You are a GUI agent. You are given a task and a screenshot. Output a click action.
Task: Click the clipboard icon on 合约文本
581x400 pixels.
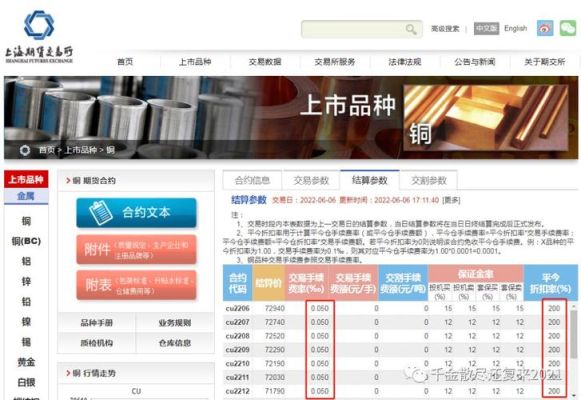pyautogui.click(x=100, y=213)
